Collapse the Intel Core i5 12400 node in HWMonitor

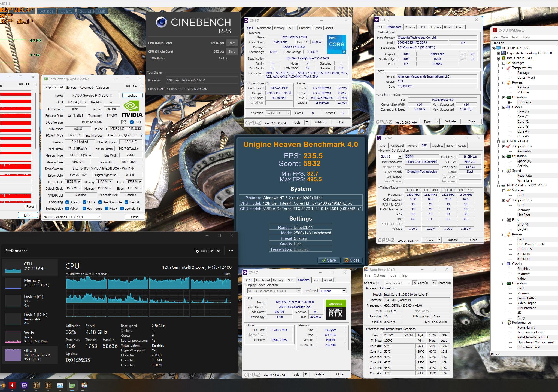[x=498, y=58]
